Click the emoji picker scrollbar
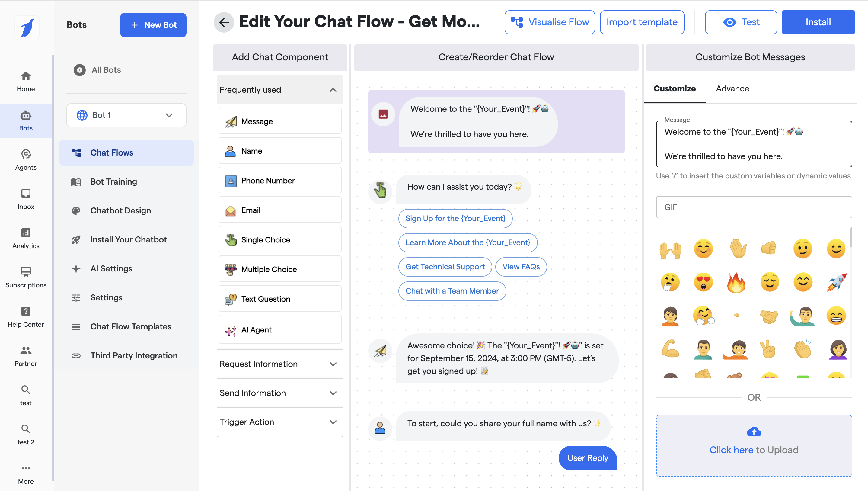 (x=851, y=238)
